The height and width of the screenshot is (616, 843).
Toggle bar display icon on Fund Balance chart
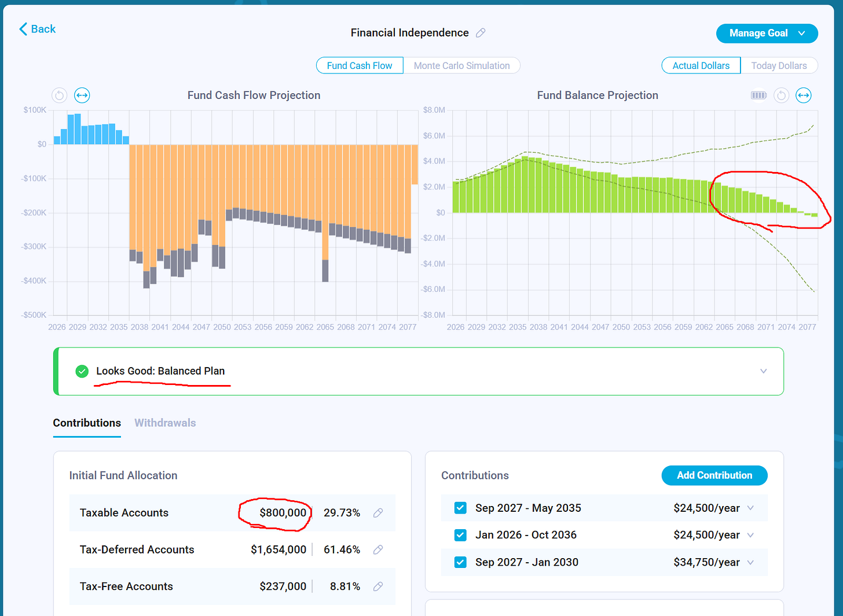pyautogui.click(x=758, y=95)
